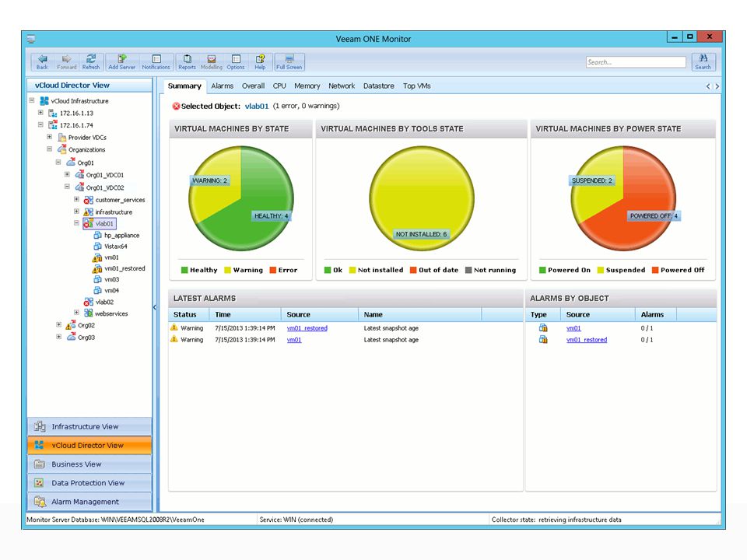The height and width of the screenshot is (560, 747).
Task: Switch to Business View
Action: pos(89,464)
